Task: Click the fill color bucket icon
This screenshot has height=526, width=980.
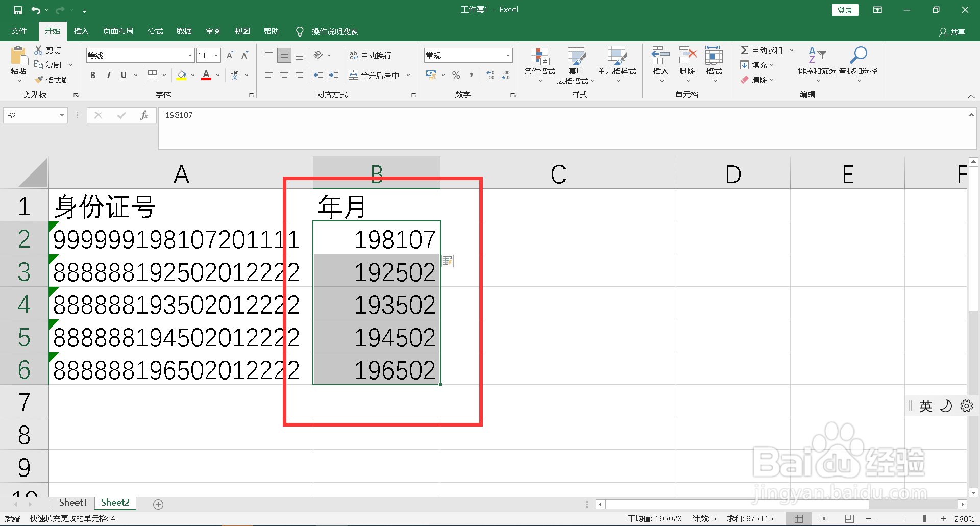Action: pyautogui.click(x=181, y=75)
